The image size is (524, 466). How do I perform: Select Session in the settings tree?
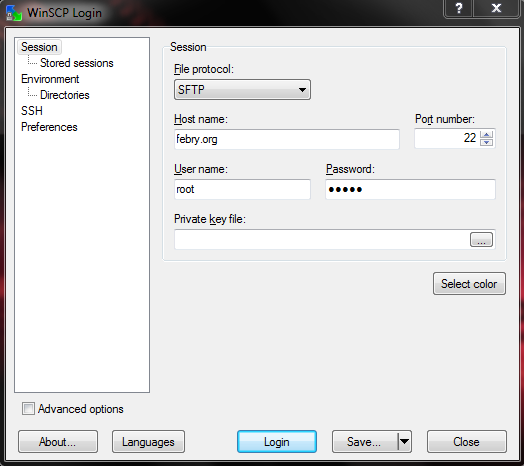[39, 47]
